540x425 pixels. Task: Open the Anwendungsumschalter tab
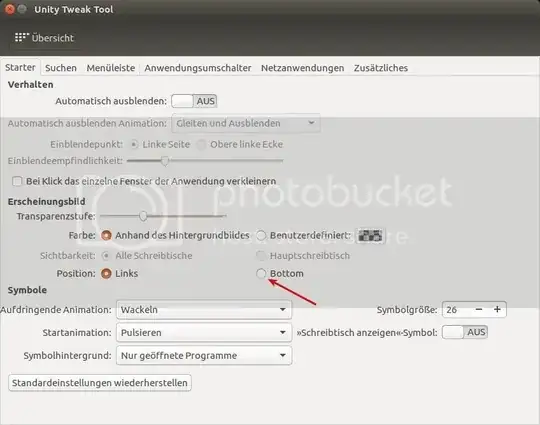tap(198, 68)
